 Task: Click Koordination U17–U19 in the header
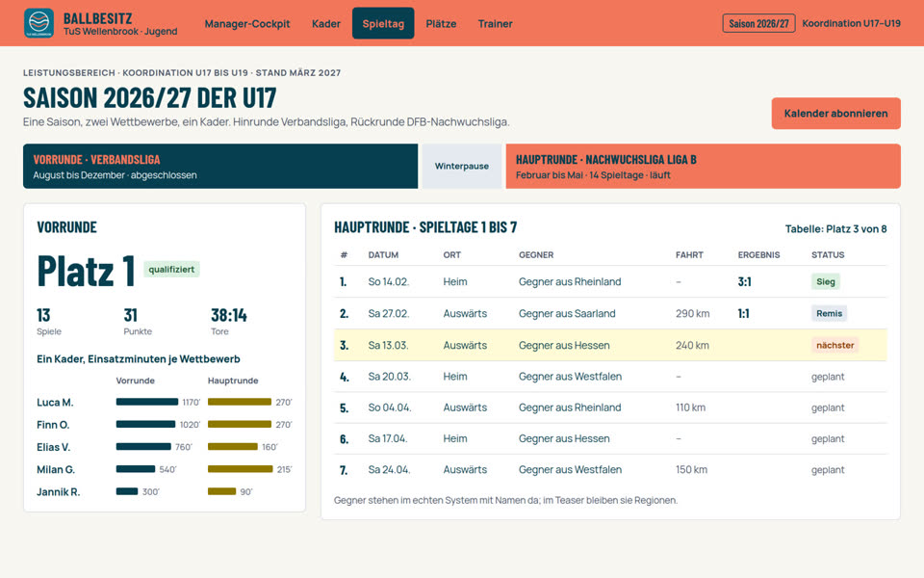pos(851,23)
